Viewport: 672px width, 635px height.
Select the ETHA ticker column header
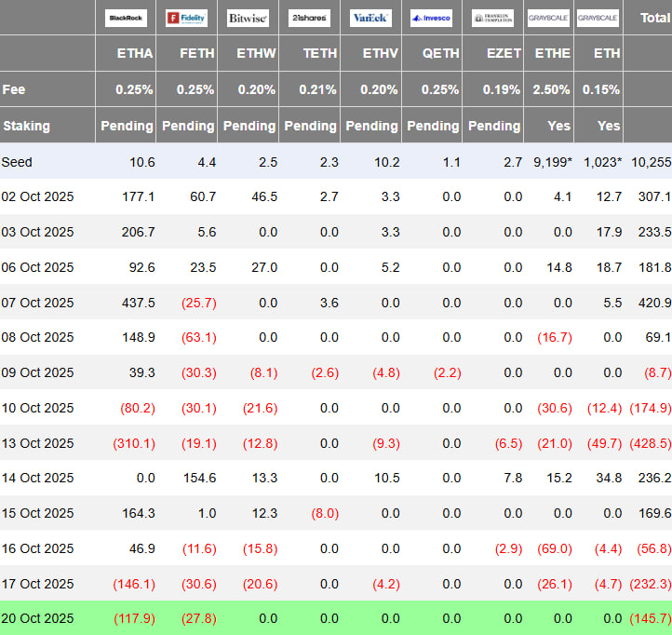136,54
